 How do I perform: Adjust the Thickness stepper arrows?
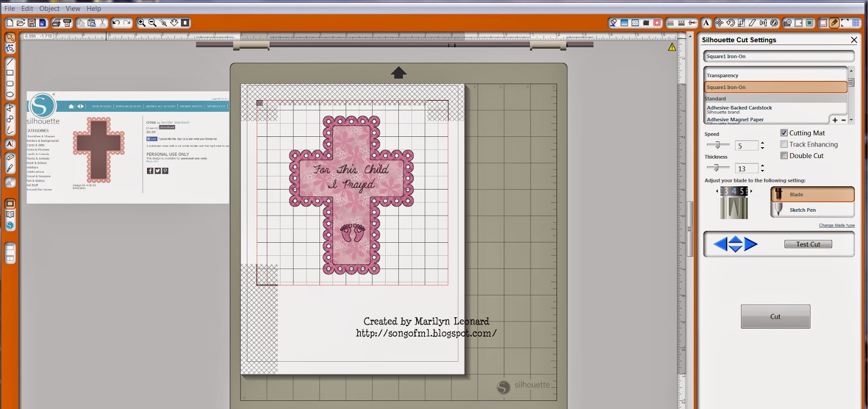pos(762,168)
